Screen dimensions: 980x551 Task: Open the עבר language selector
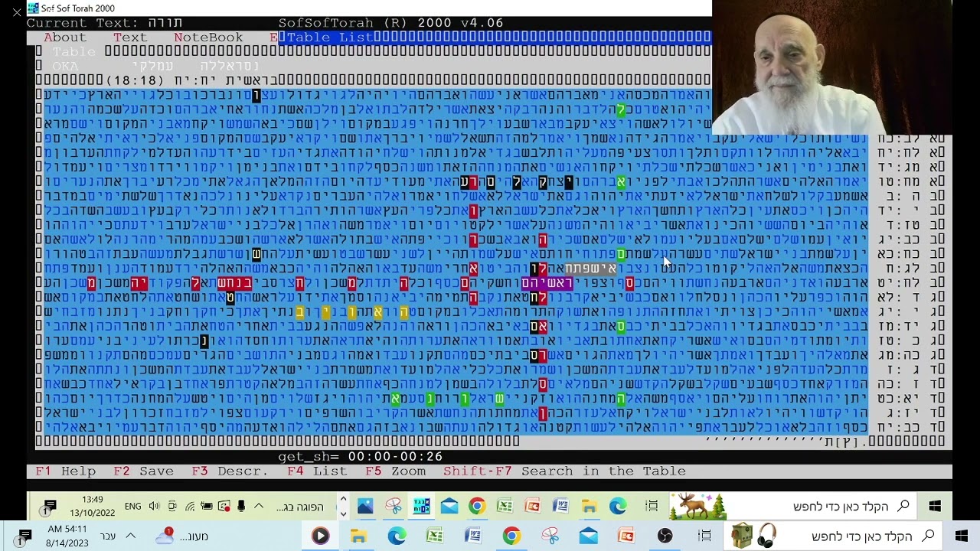pos(108,536)
